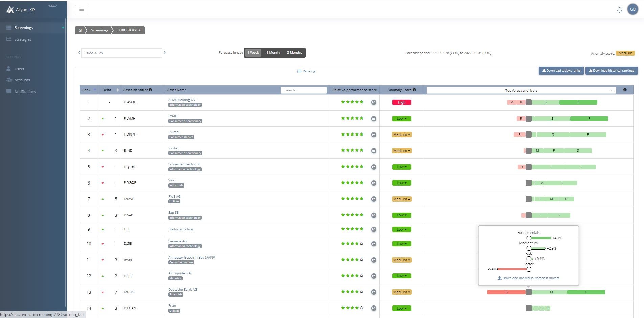Click Download today's ranks button
Screen dimensions: 644x318
pos(561,71)
